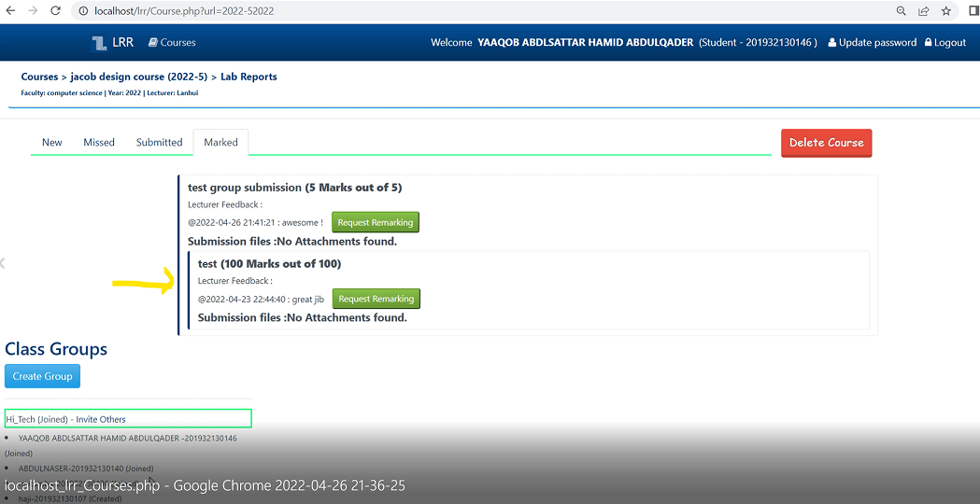This screenshot has height=504, width=980.
Task: Click Update password user icon link
Action: [872, 43]
